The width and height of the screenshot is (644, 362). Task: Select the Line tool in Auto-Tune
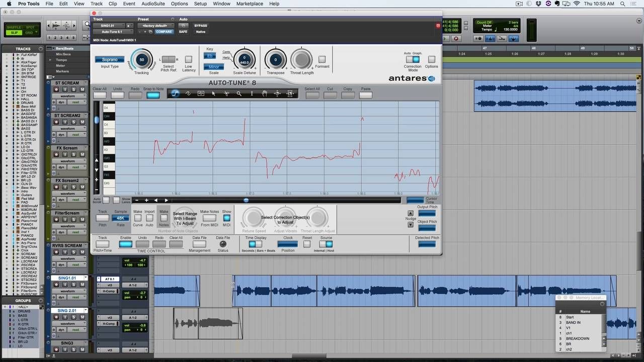pos(175,94)
